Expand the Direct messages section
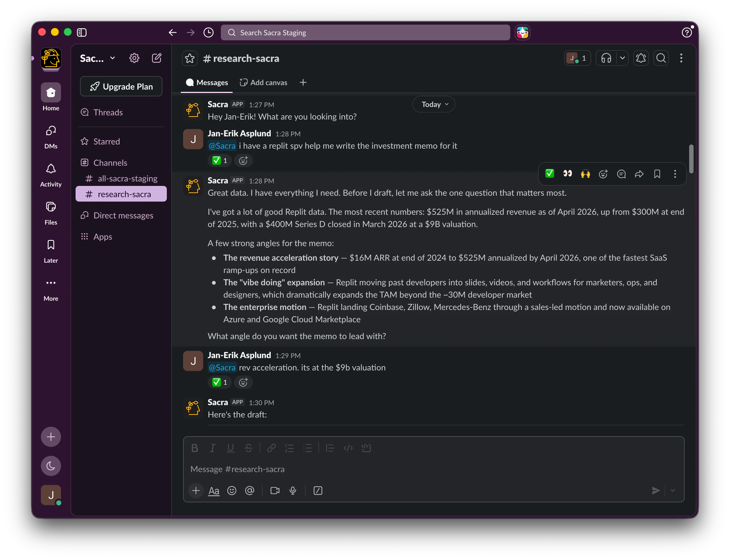This screenshot has height=560, width=730. (x=121, y=215)
